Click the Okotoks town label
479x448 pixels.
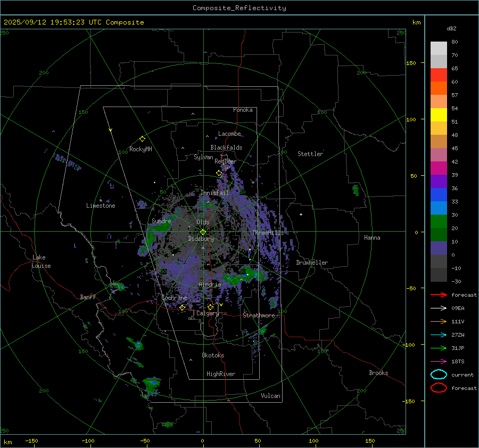coord(213,355)
